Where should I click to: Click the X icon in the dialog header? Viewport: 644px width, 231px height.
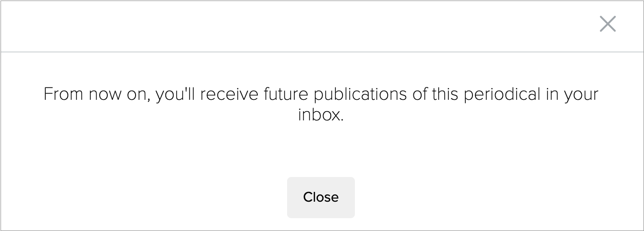(x=608, y=24)
